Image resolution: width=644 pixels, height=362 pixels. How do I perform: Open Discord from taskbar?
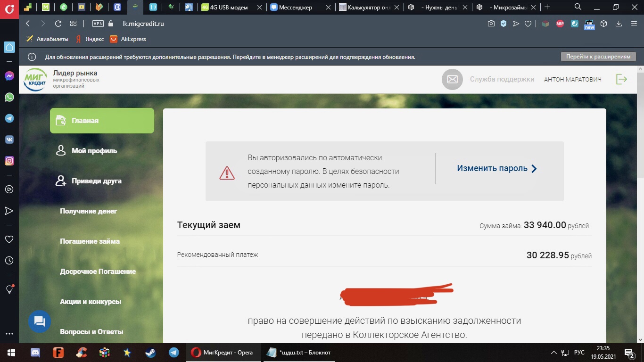click(x=35, y=353)
